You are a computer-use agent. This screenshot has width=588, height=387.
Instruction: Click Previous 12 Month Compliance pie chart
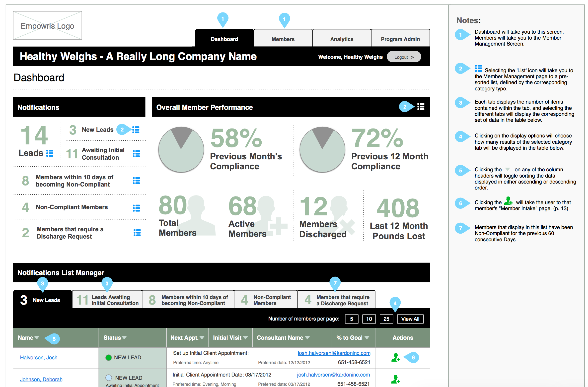tap(322, 149)
